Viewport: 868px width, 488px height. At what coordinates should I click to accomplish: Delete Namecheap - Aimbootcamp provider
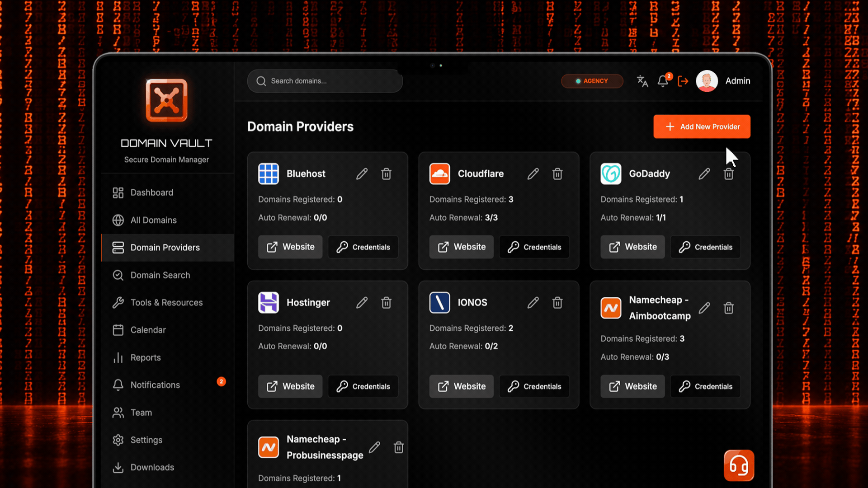click(x=729, y=308)
